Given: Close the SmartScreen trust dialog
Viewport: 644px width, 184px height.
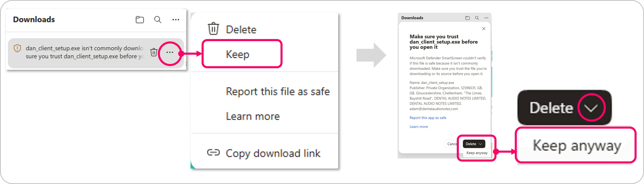Looking at the screenshot, I should tap(484, 29).
